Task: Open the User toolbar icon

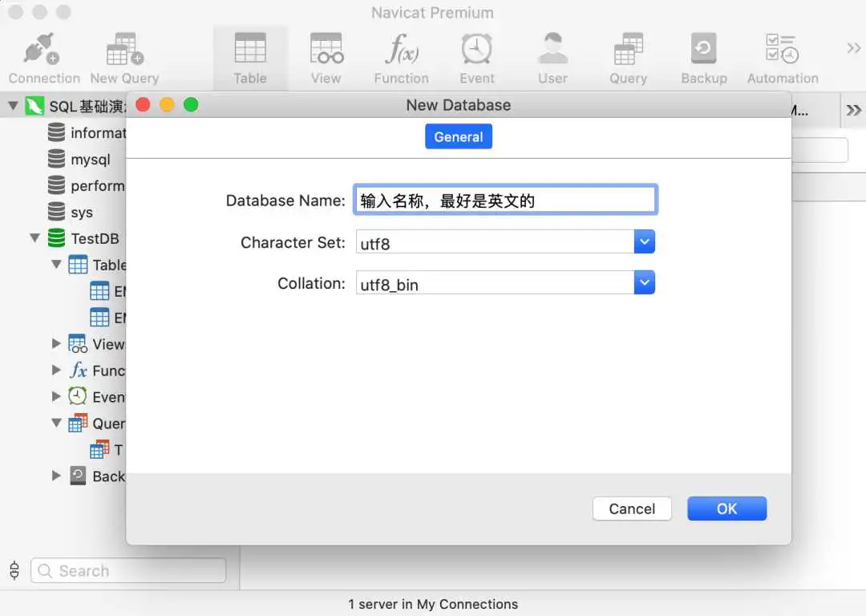Action: tap(552, 51)
